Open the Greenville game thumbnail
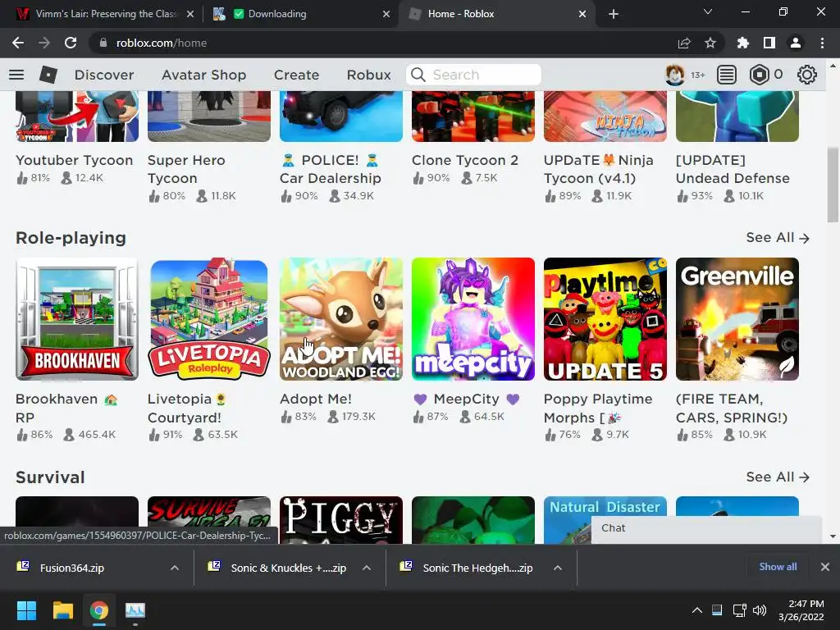Screen dimensions: 840x630 click(x=737, y=319)
